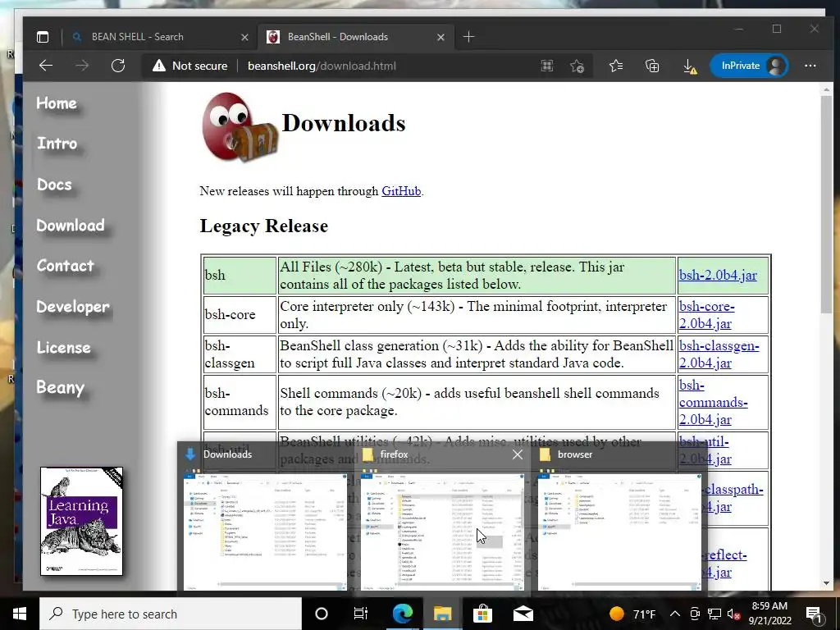Open the tab actions menu icon
Viewport: 840px width, 630px height.
[x=43, y=37]
